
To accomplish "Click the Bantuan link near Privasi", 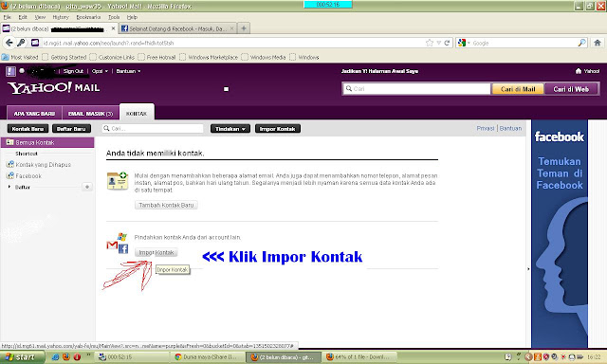I will pyautogui.click(x=510, y=128).
